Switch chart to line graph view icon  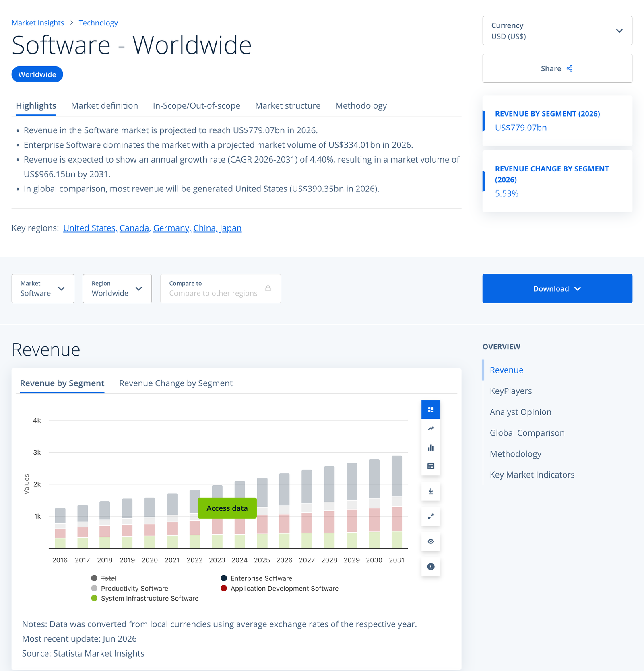pos(431,428)
